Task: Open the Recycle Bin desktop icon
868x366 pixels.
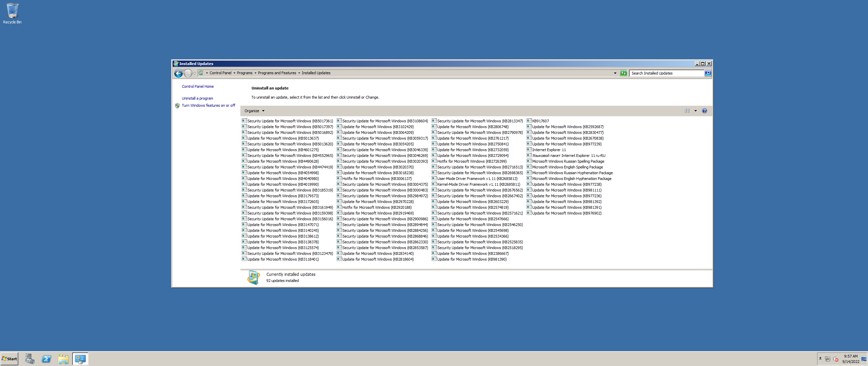Action: tap(12, 14)
